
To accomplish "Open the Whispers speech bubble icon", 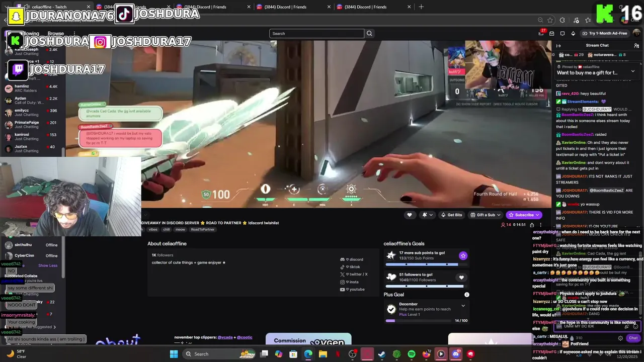I will click(562, 33).
